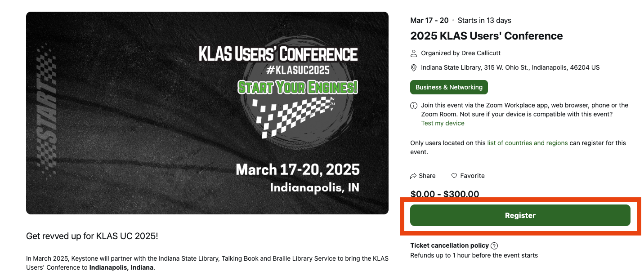644x280 pixels.
Task: Click the list of countries and regions link
Action: tap(527, 142)
